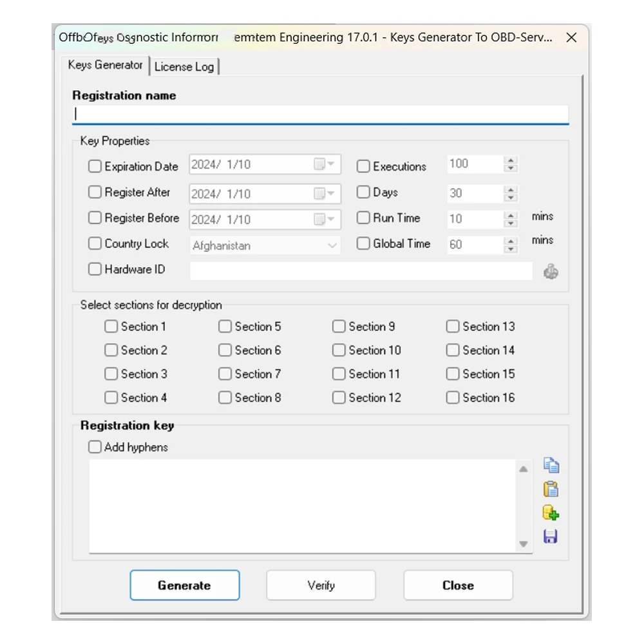
Task: Open the Register After date dropdown
Action: (325, 194)
